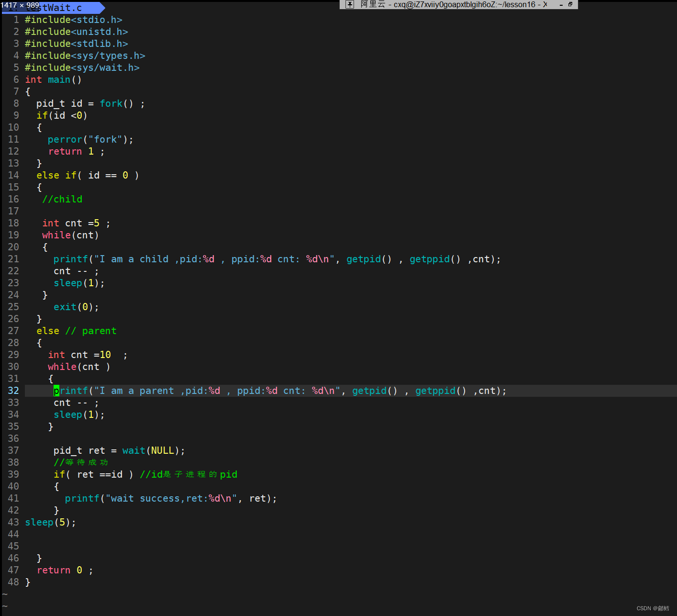Place cursor on '#include<unistd.h>' line
This screenshot has height=616, width=677.
click(77, 32)
